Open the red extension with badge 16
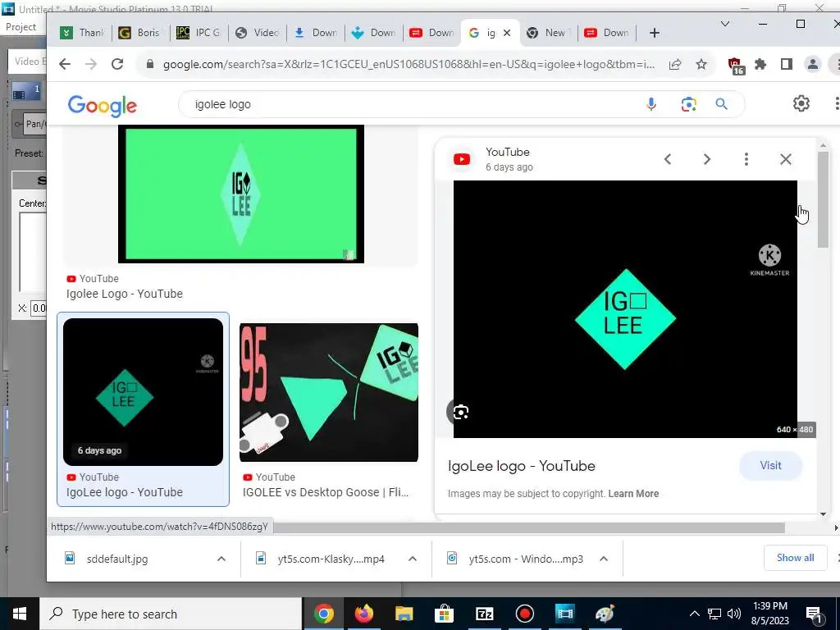This screenshot has height=630, width=840. pos(736,66)
